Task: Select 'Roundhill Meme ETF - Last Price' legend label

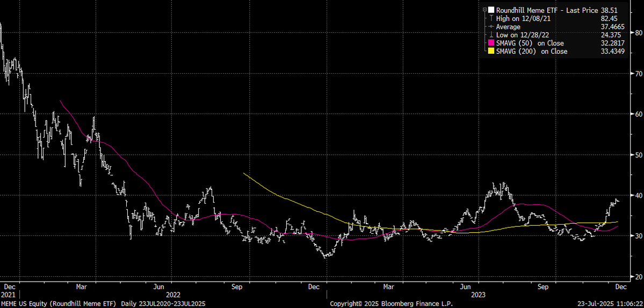Action: 547,10
